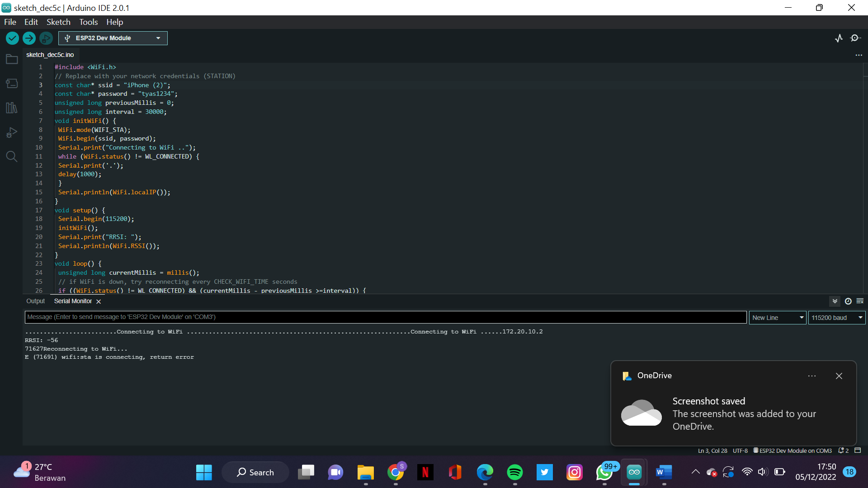Click the volume icon in system tray
Viewport: 868px width, 488px height.
pos(763,471)
